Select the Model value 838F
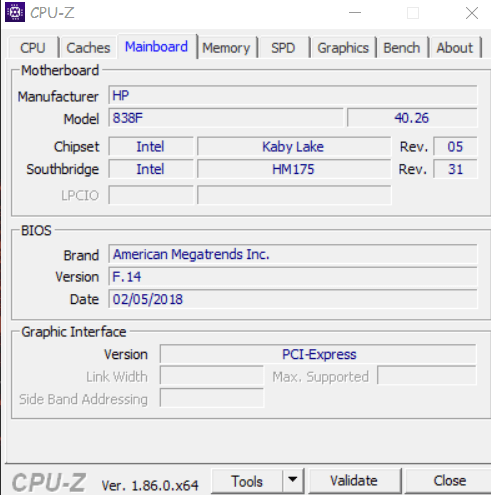The width and height of the screenshot is (491, 495). point(226,118)
